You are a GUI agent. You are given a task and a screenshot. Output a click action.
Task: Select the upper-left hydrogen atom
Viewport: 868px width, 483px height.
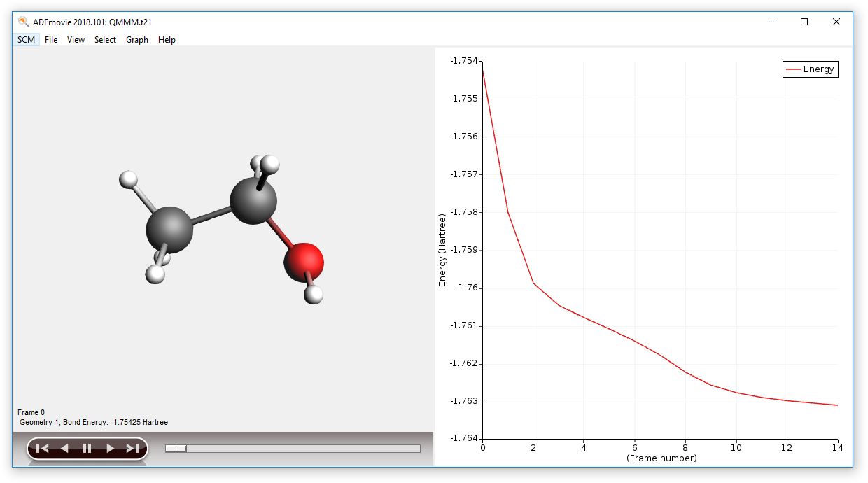[x=129, y=179]
